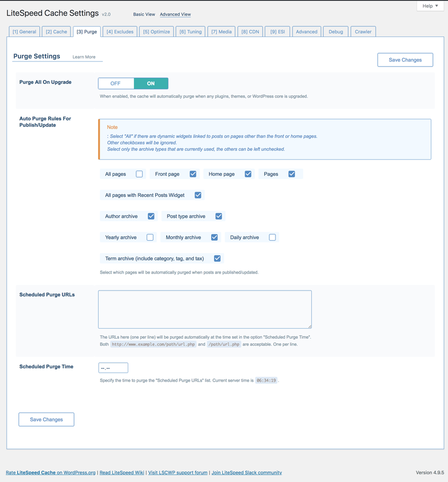Screen dimensions: 448x482
Task: Open the Advanced tab
Action: coord(306,32)
